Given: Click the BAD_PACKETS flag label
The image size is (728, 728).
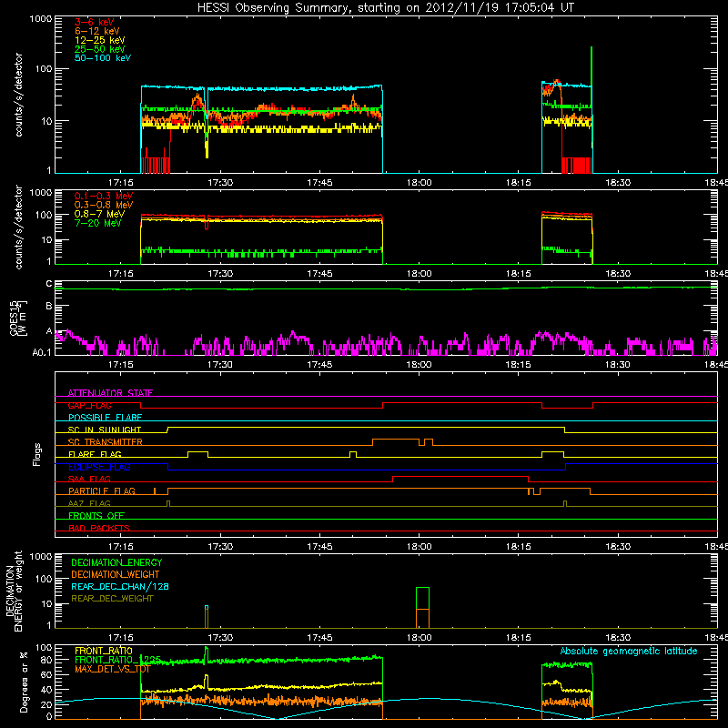Looking at the screenshot, I should pos(99,528).
